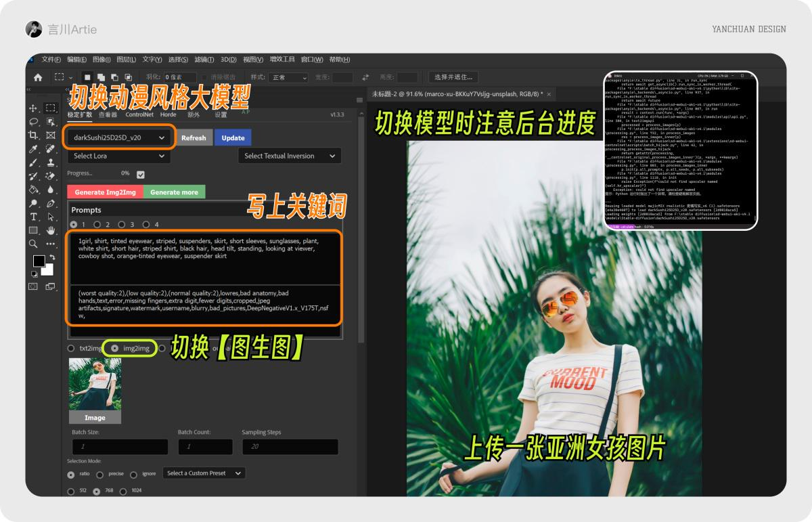Switch to the ControlNet tab
The image size is (812, 522).
point(139,114)
